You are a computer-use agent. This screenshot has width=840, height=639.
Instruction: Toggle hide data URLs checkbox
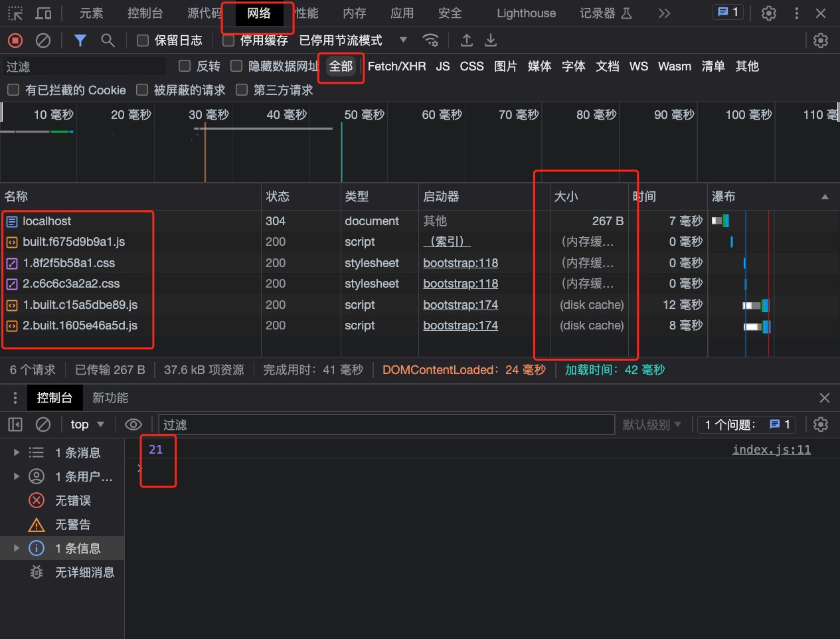click(236, 66)
